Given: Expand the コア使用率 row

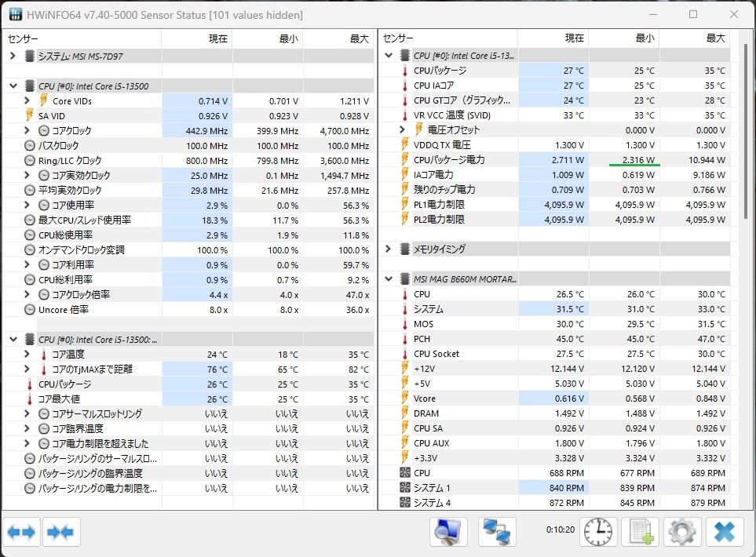Looking at the screenshot, I should coord(27,206).
